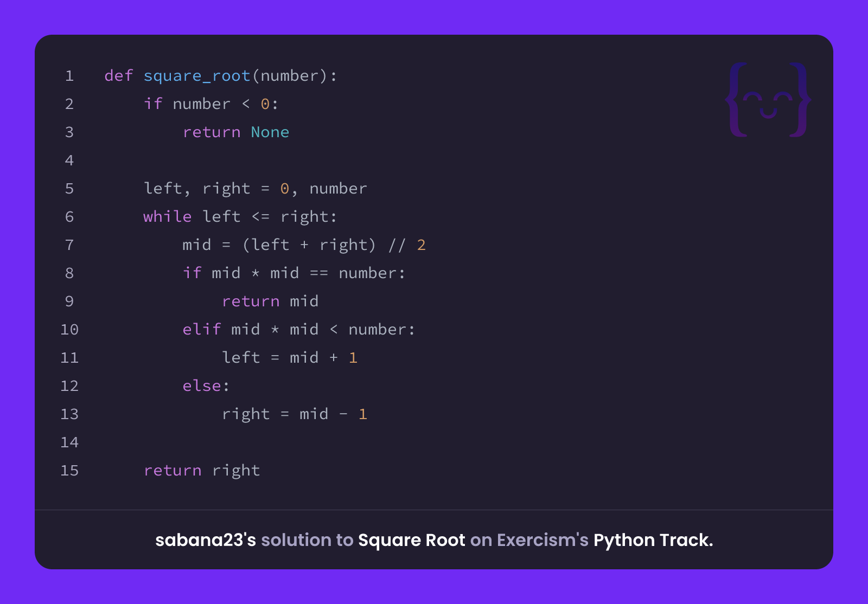Click line number 4 in the gutter
The width and height of the screenshot is (868, 604).
(x=69, y=160)
